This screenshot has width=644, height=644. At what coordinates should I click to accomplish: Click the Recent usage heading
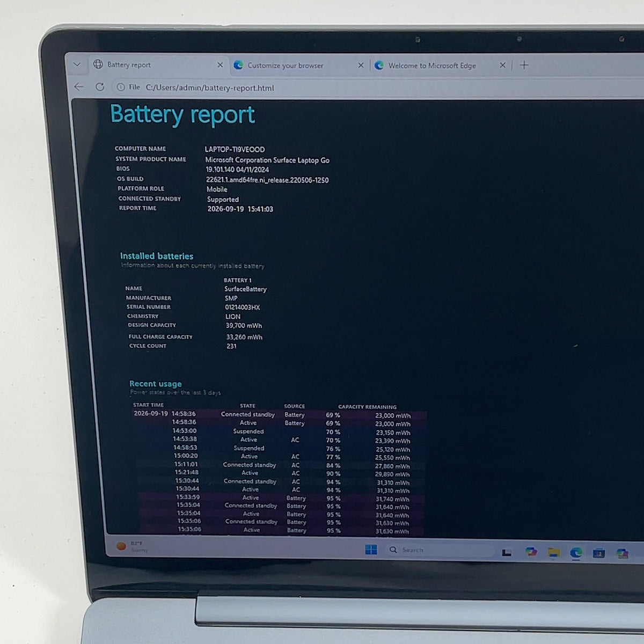click(x=156, y=384)
